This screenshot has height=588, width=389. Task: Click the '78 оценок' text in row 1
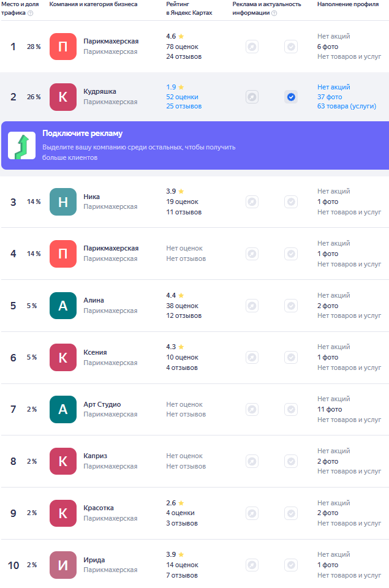tap(183, 47)
